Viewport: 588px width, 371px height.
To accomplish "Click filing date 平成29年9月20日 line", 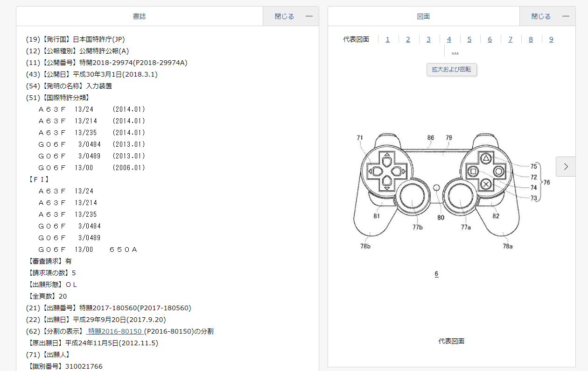I will click(96, 320).
